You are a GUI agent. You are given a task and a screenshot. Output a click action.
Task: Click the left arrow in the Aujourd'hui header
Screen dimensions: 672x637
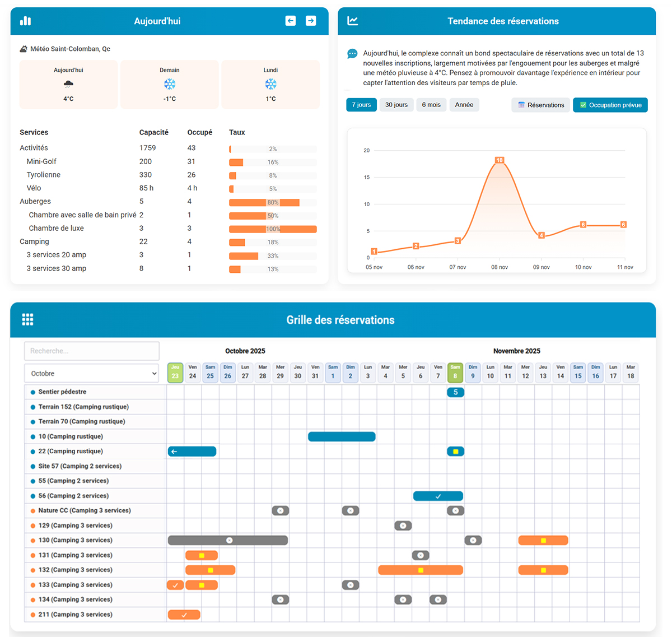(290, 20)
